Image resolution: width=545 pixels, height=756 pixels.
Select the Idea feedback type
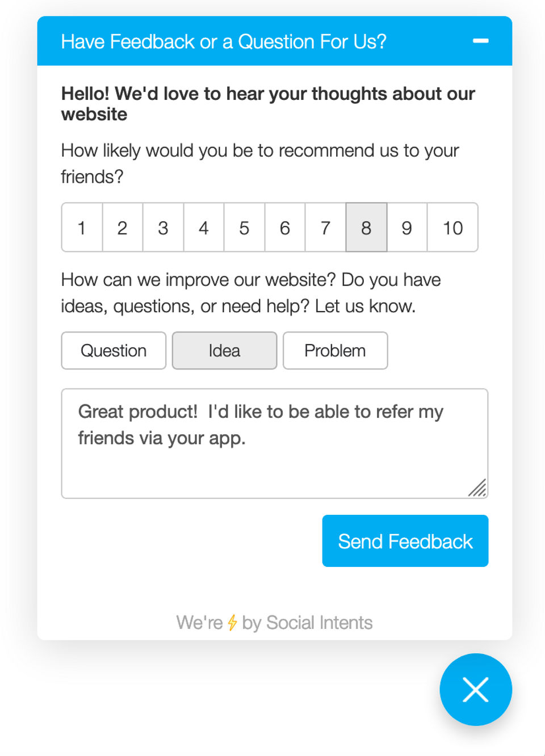pyautogui.click(x=225, y=351)
